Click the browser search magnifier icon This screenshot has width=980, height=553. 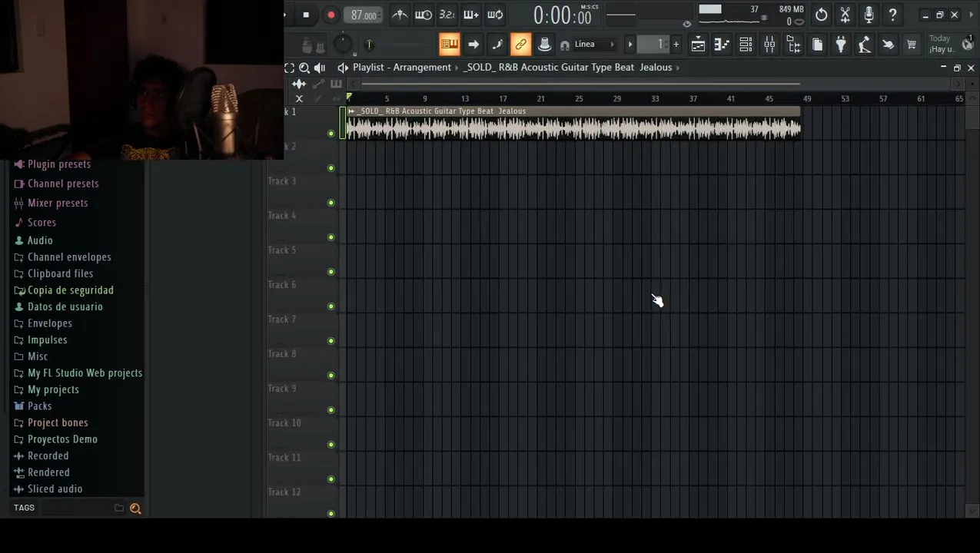click(135, 508)
